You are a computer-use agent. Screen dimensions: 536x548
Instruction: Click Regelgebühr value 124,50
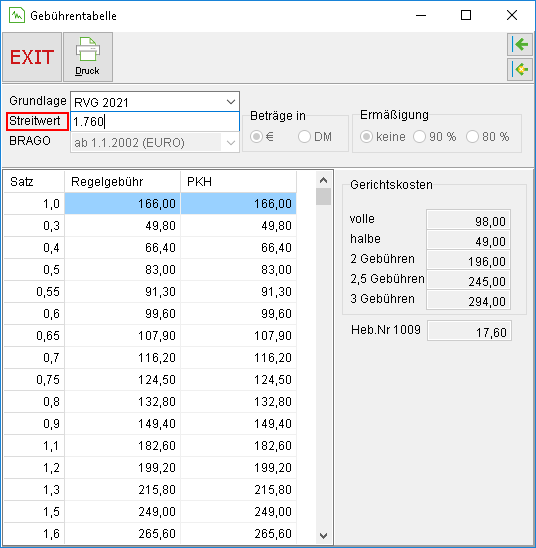coord(123,380)
